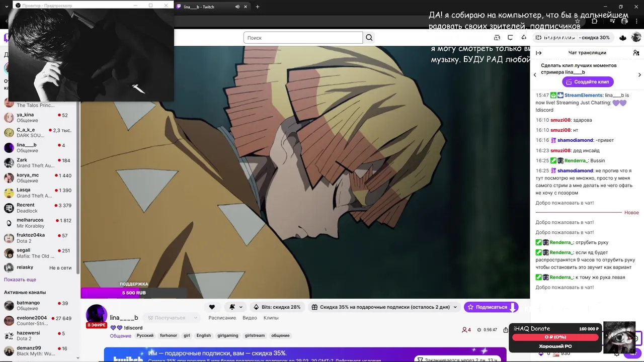Open the whispers speech bubble icon
Screen dimensions: 644x362
coord(510,38)
